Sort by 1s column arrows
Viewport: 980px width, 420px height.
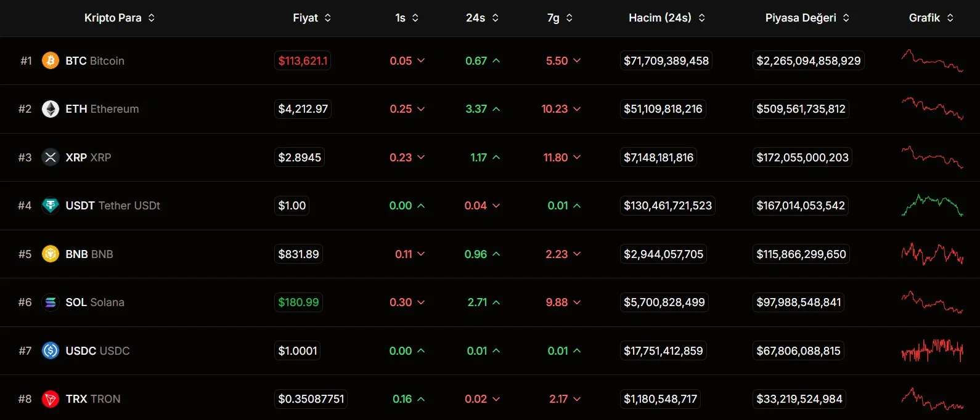[415, 18]
